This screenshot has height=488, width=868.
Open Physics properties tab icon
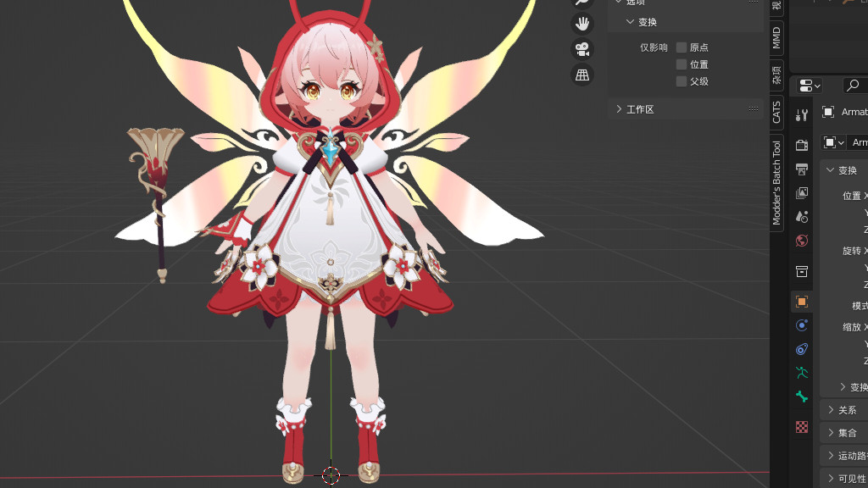802,325
